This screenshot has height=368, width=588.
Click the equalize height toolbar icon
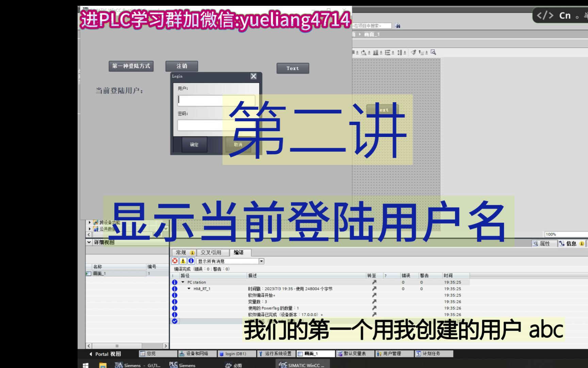[x=399, y=52]
